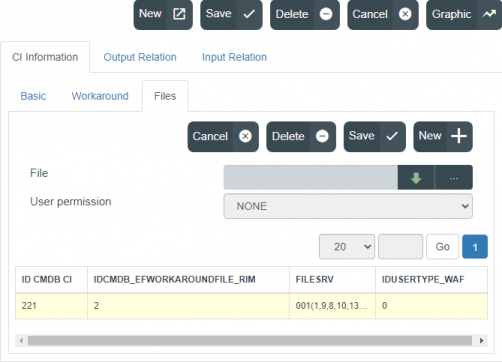Click the Files panel Delete minus icon

coord(322,136)
